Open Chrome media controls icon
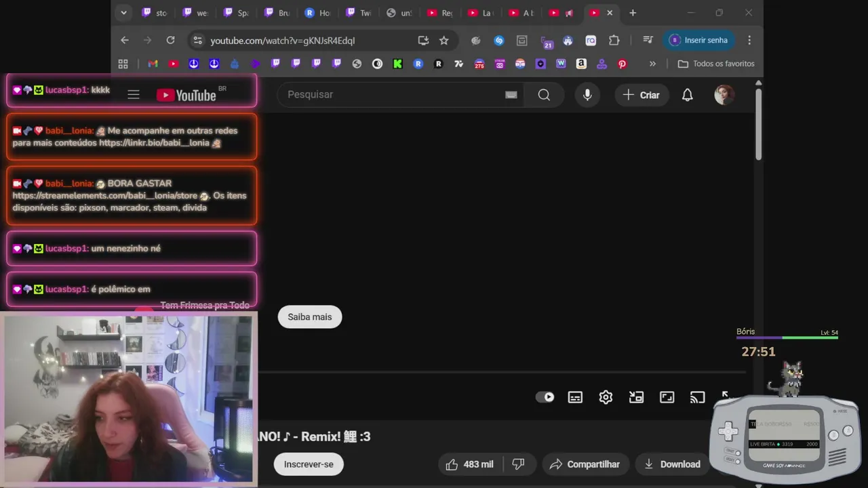Image resolution: width=868 pixels, height=488 pixels. click(x=648, y=41)
